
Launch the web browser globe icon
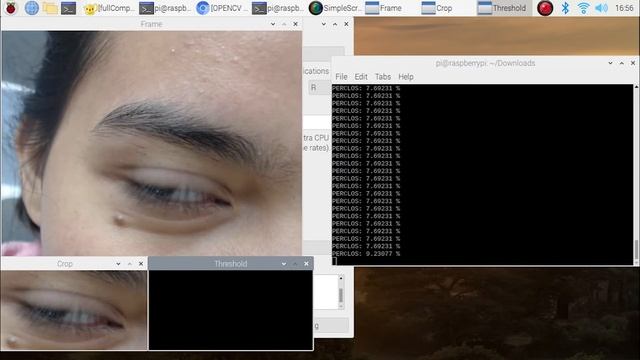click(x=31, y=8)
